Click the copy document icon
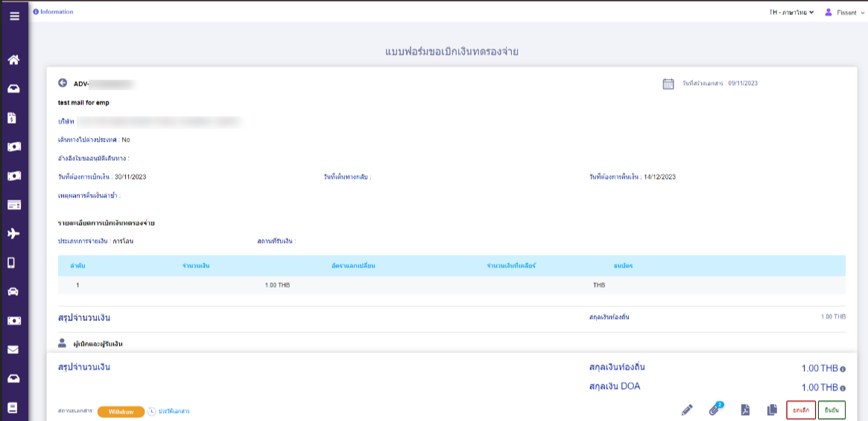The width and height of the screenshot is (868, 421). click(x=772, y=410)
